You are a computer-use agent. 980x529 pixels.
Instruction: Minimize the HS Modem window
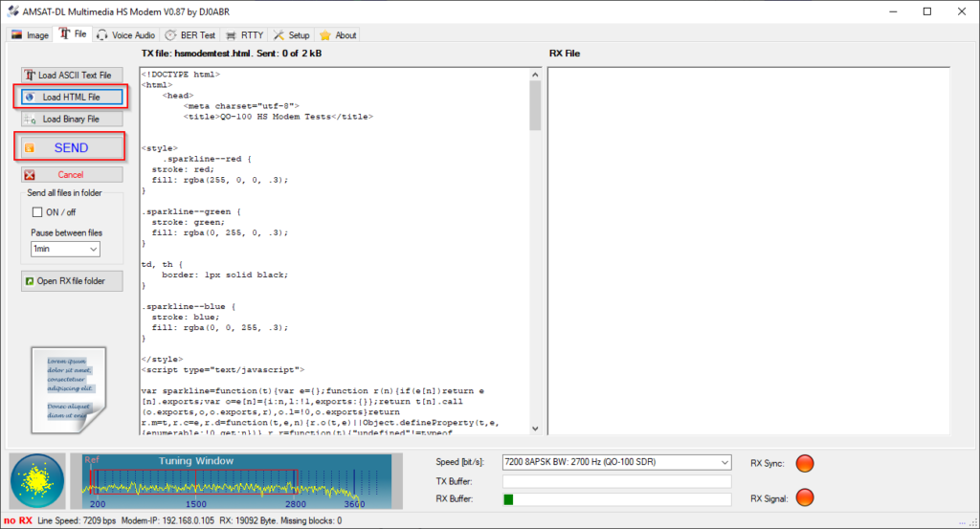click(x=893, y=11)
